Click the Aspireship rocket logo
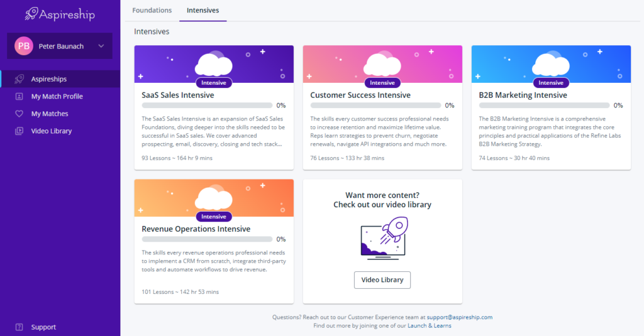Image resolution: width=644 pixels, height=336 pixels. [60, 14]
